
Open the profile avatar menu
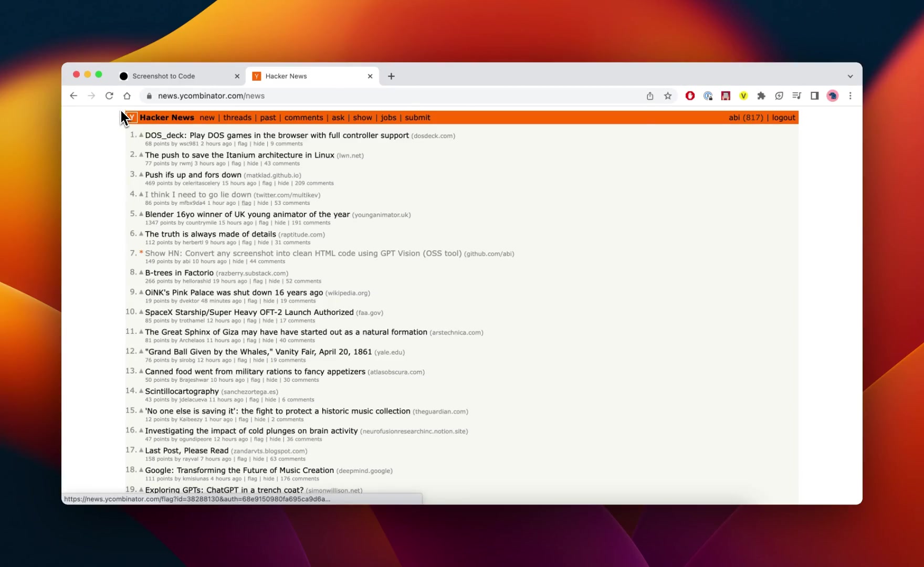pyautogui.click(x=832, y=96)
